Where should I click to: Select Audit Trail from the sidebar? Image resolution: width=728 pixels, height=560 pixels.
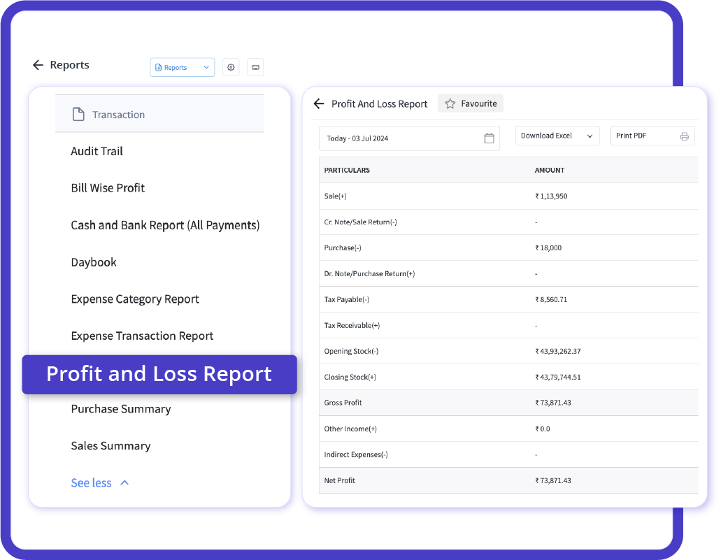coord(97,151)
